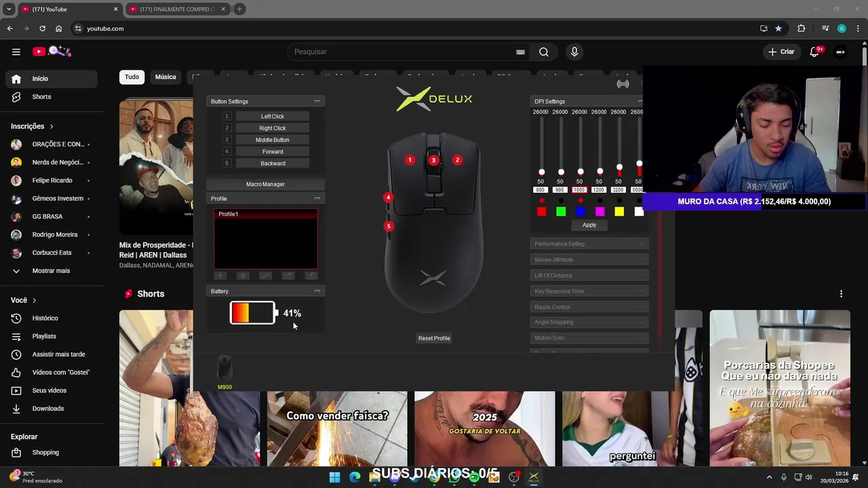Screen dimensions: 868x488
Task: Select the Tudo filter chip
Action: click(132, 77)
